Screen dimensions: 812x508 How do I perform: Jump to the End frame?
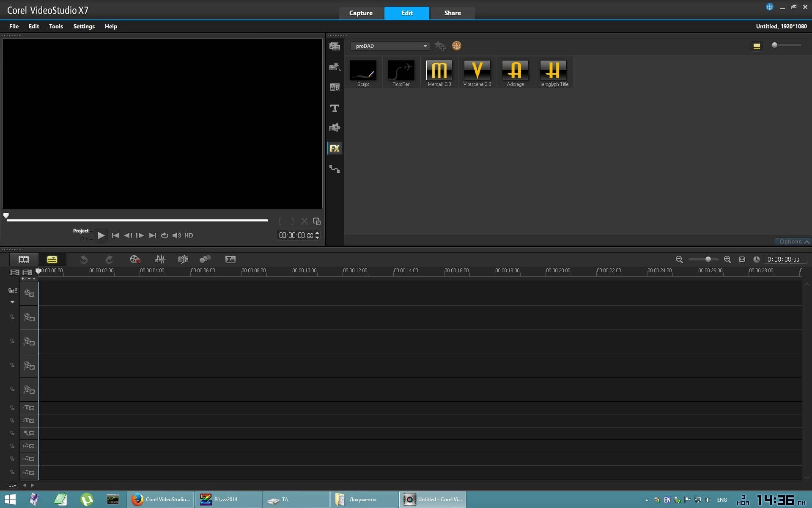pyautogui.click(x=153, y=235)
